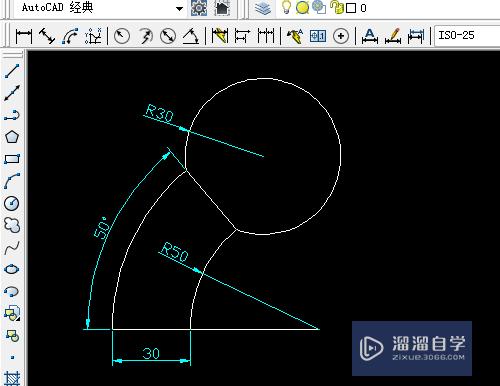Screen dimensions: 500x386
Task: Activate the Radius dimension tool
Action: tap(122, 36)
